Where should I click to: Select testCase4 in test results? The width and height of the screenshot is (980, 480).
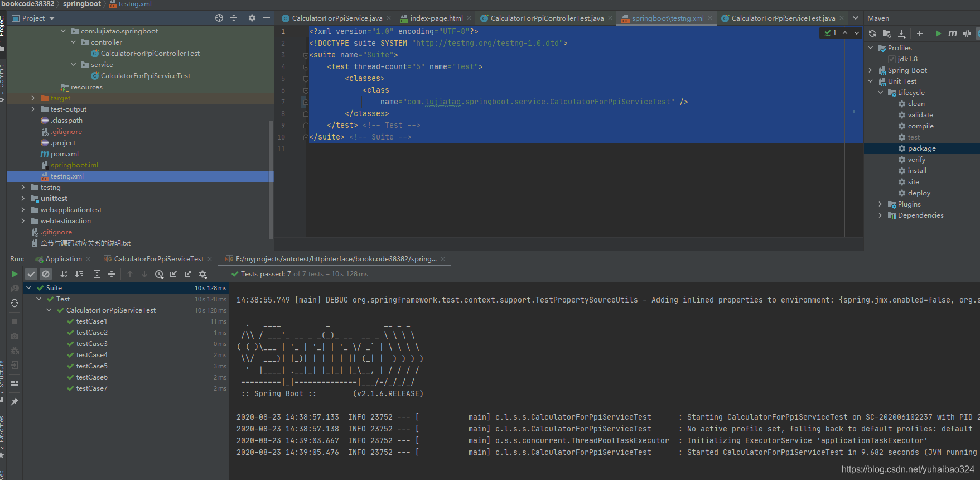(x=91, y=355)
